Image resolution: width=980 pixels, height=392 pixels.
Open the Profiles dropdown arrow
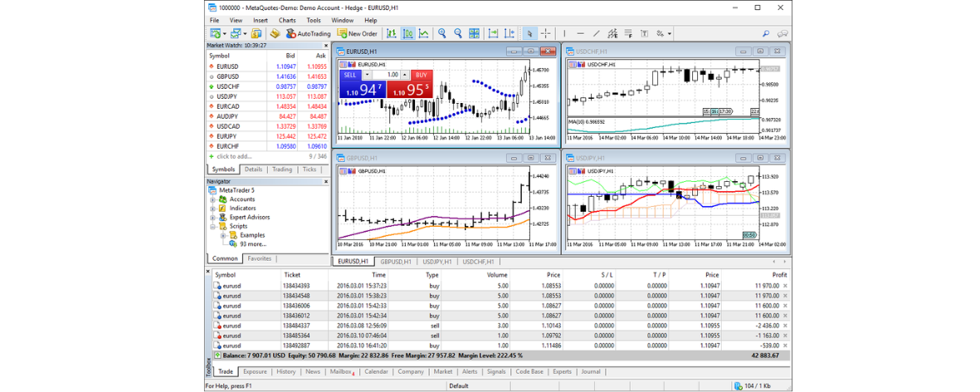click(245, 34)
